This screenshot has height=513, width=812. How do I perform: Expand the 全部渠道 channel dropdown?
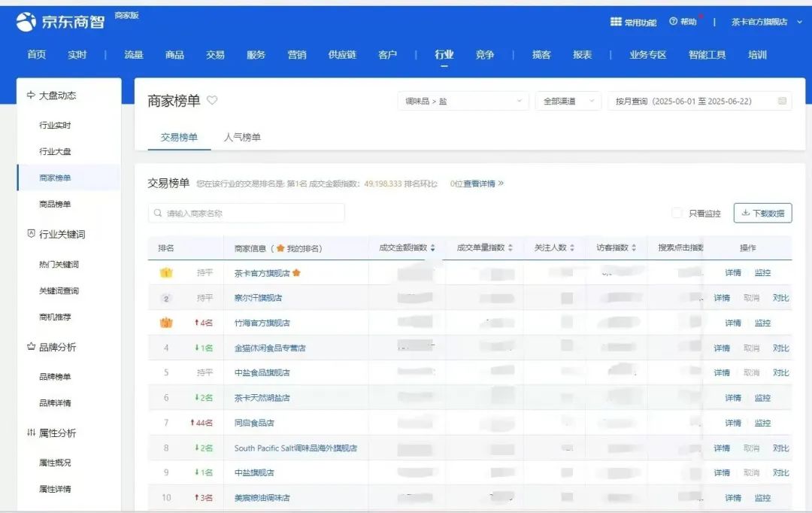tap(568, 101)
